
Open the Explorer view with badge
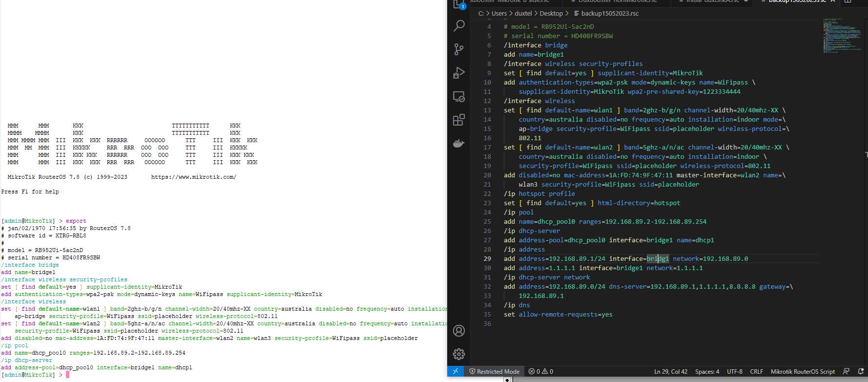coord(459,4)
